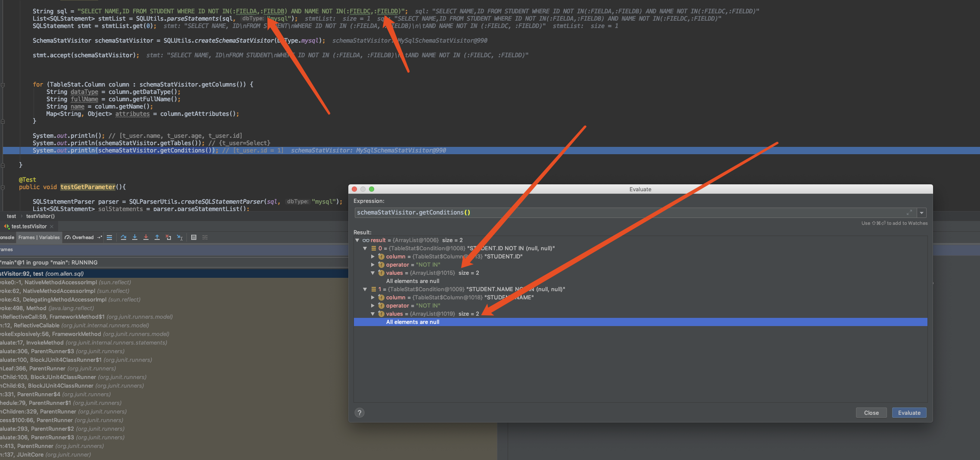980x460 pixels.
Task: Expand the column node under Condition@1008
Action: [x=373, y=256]
